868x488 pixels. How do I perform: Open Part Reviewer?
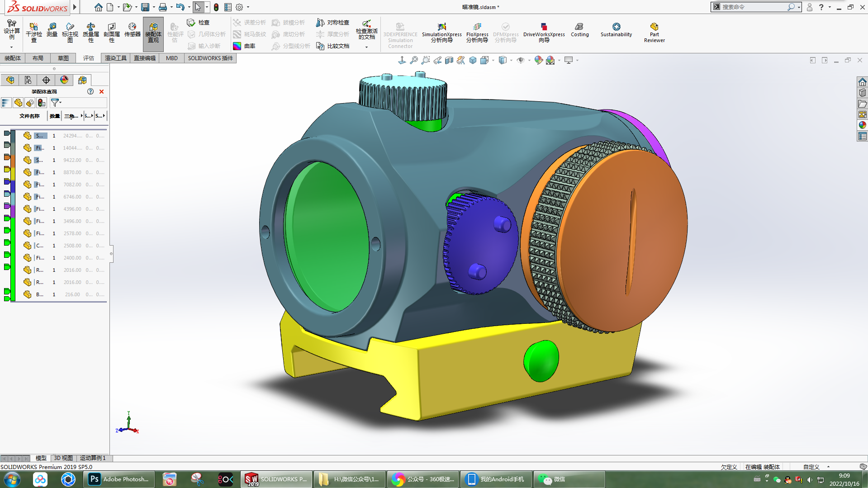click(654, 33)
